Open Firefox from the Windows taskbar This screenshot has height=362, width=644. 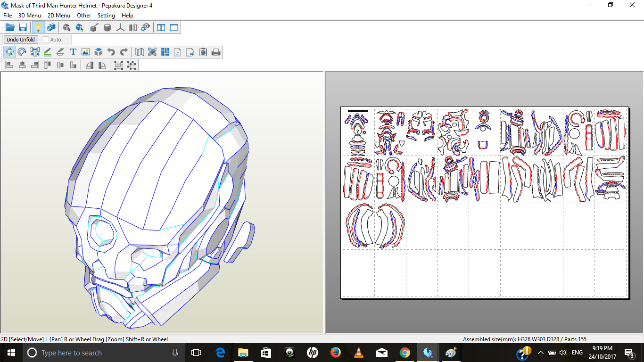(x=336, y=353)
